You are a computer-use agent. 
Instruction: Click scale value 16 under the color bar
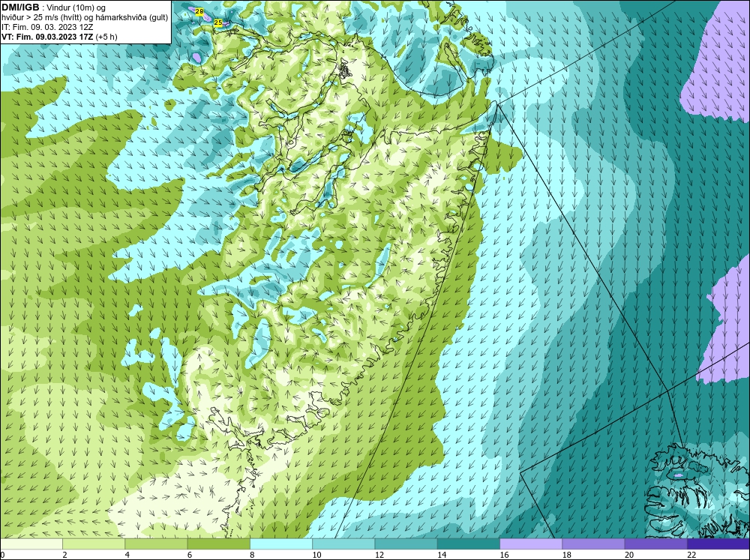(504, 555)
